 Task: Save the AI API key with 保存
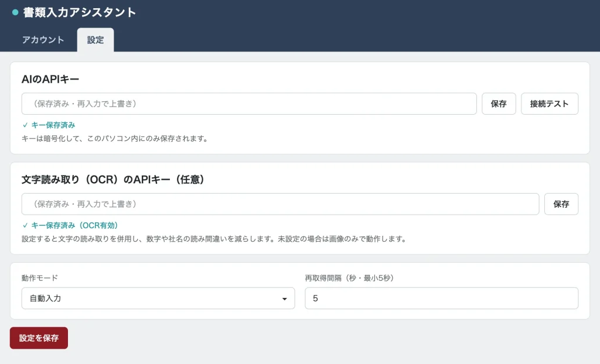[x=499, y=104]
